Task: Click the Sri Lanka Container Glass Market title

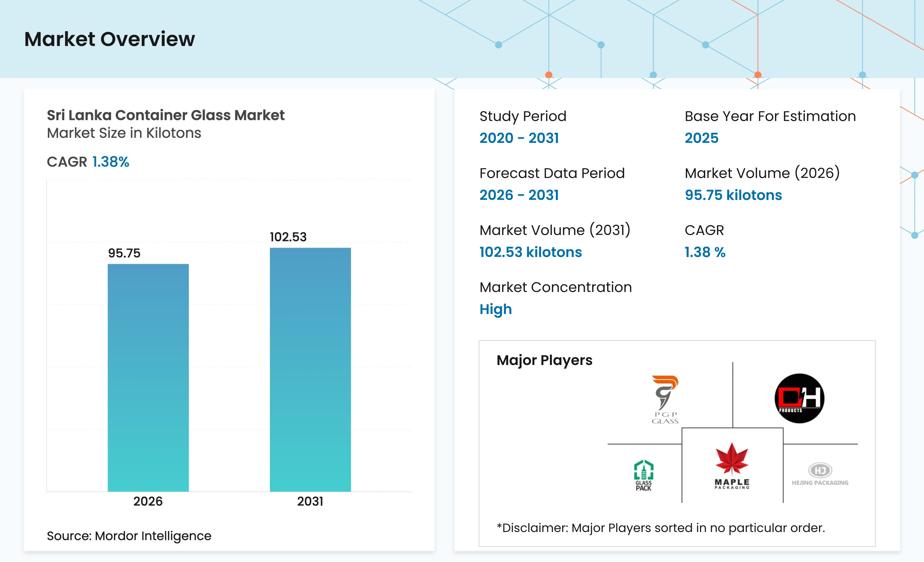Action: [165, 115]
